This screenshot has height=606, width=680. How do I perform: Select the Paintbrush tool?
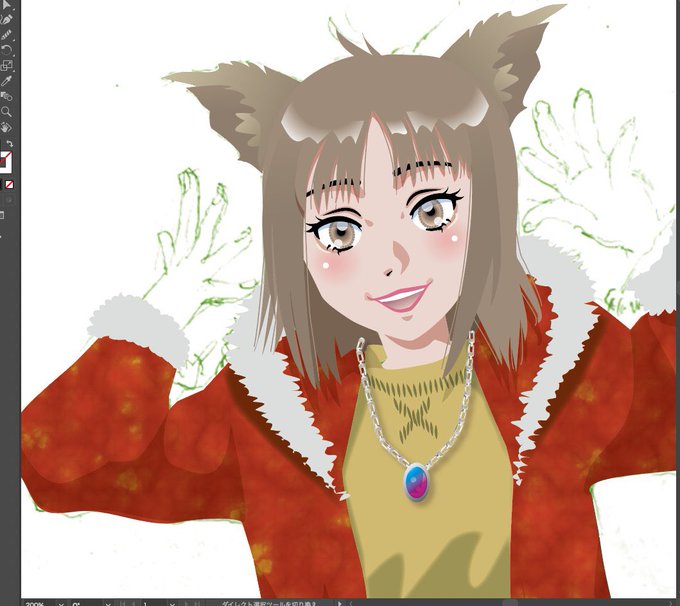coord(6,20)
